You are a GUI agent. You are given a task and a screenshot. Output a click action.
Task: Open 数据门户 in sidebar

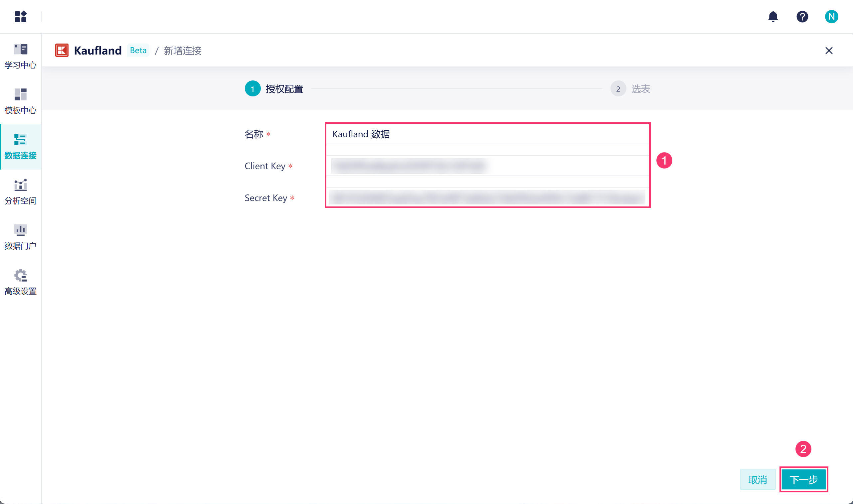[x=21, y=237]
